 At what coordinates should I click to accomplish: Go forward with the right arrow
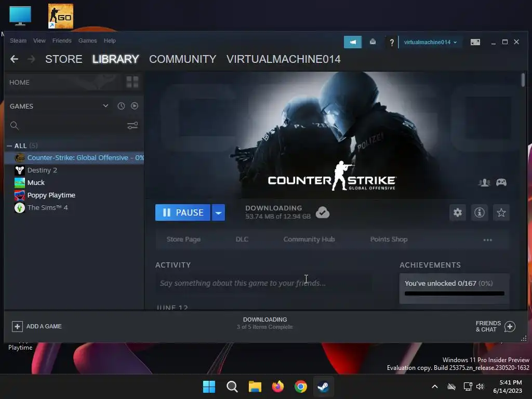31,59
